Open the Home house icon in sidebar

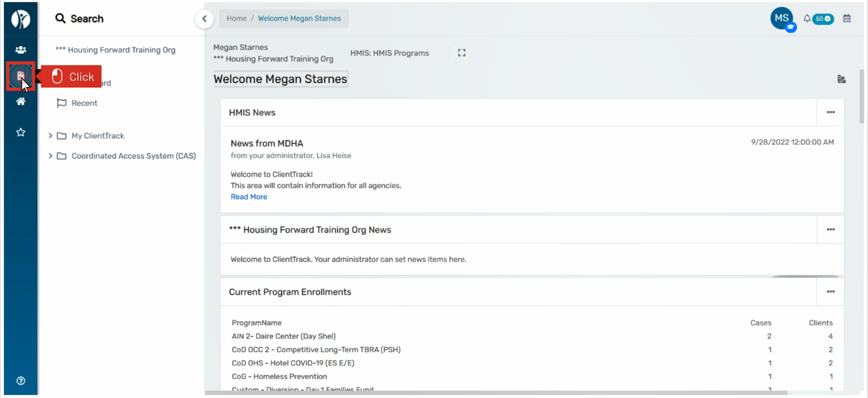tap(20, 102)
